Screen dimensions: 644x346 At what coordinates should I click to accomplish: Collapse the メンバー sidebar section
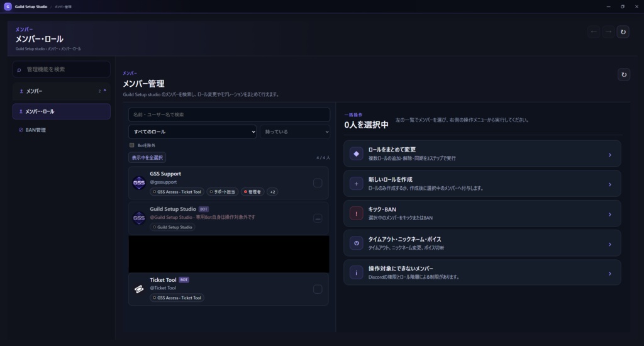(105, 91)
